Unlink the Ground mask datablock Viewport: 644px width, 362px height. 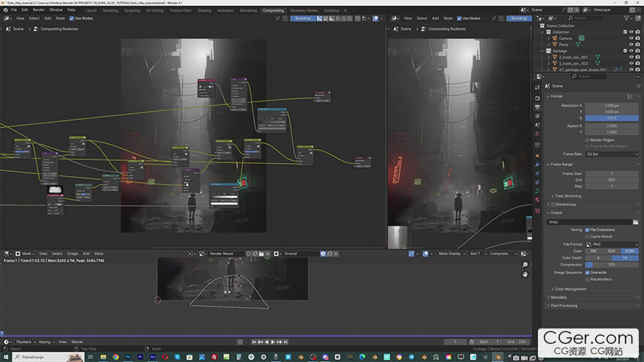[x=336, y=254]
